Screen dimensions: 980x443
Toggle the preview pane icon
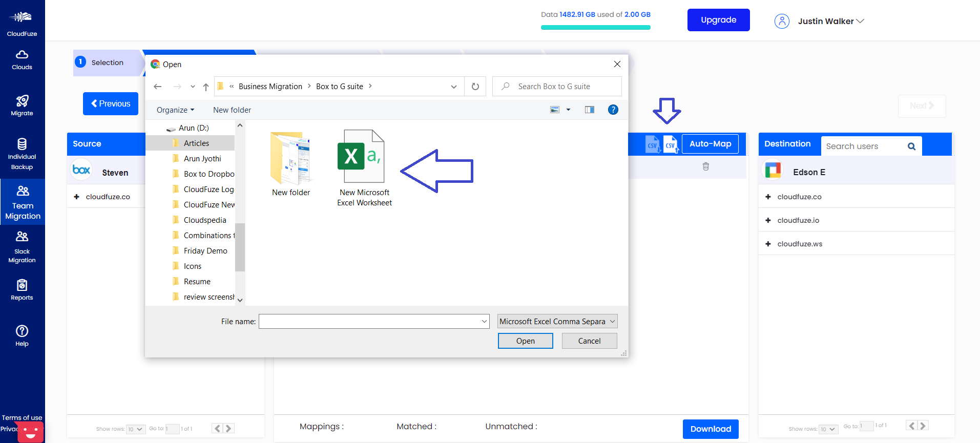[x=590, y=110]
